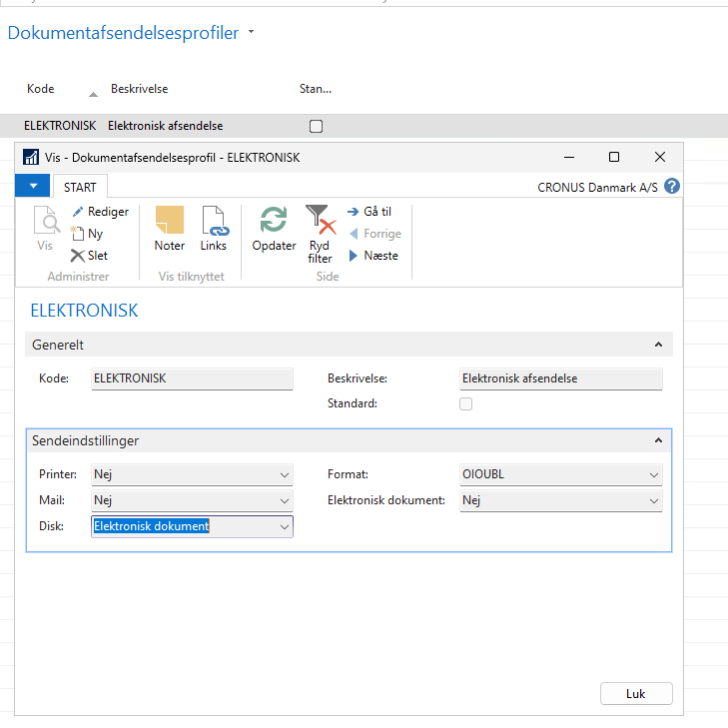Click the Luk button
The height and width of the screenshot is (728, 728).
coord(636,694)
